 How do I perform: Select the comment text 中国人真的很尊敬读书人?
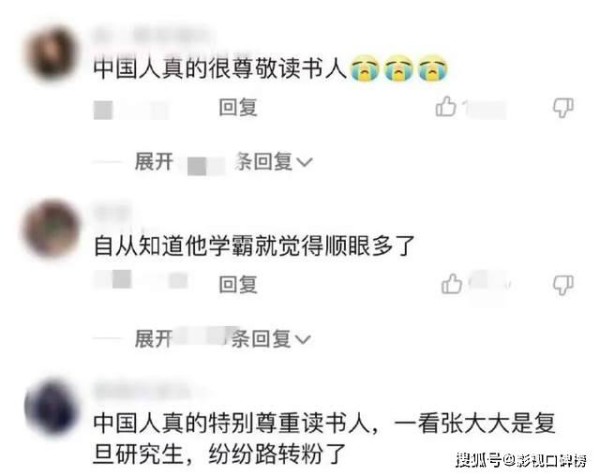pos(220,69)
